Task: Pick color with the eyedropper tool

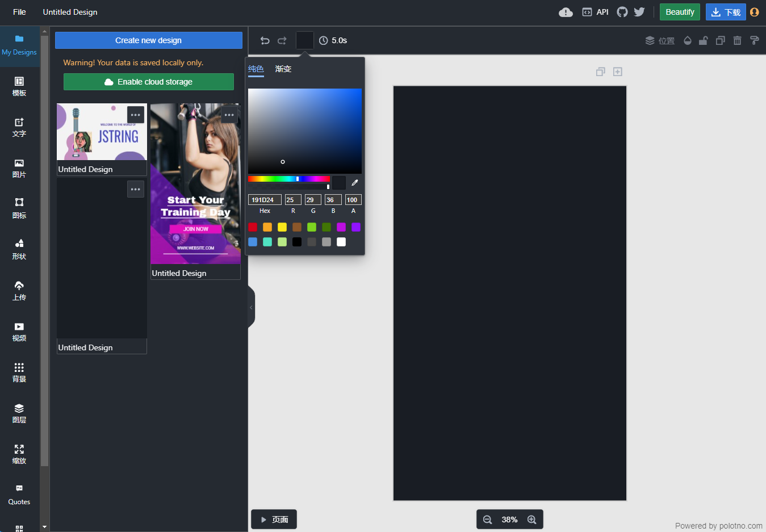Action: point(355,183)
